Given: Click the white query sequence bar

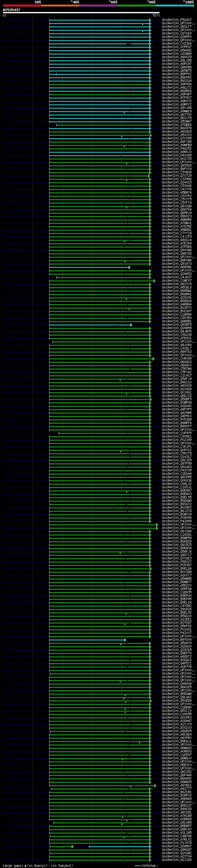Looking at the screenshot, I should [81, 12].
